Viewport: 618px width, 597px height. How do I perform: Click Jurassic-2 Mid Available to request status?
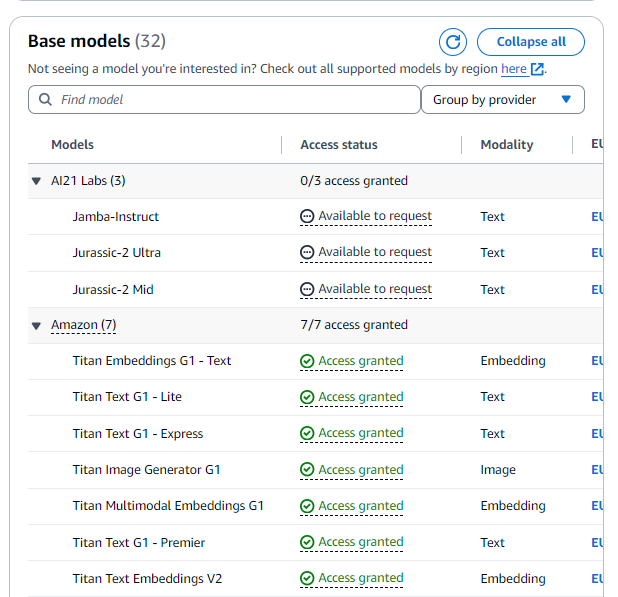(x=366, y=289)
